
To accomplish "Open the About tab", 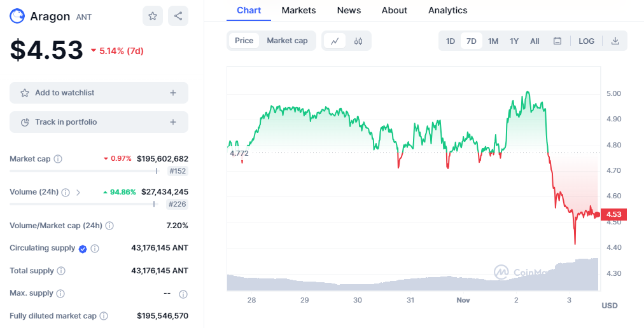I will 395,10.
